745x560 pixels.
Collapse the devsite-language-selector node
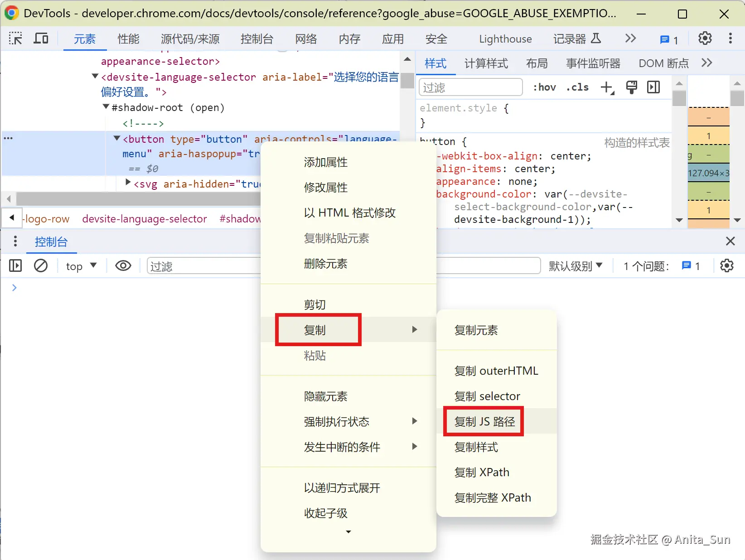(95, 76)
